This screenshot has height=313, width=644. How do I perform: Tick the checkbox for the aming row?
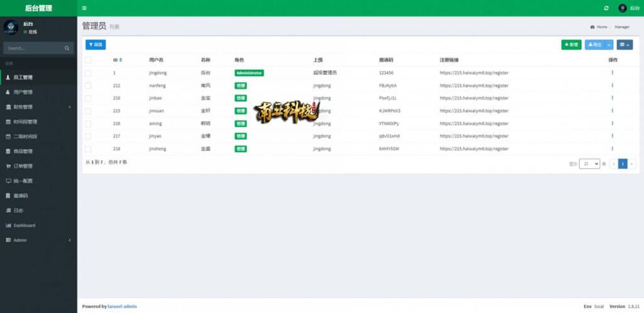point(88,123)
